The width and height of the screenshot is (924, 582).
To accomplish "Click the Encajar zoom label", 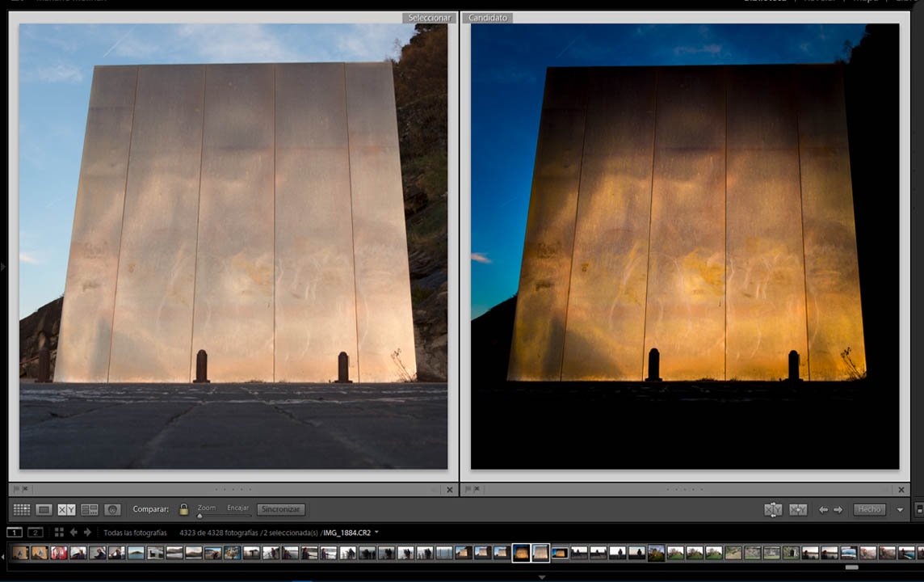I will [238, 508].
